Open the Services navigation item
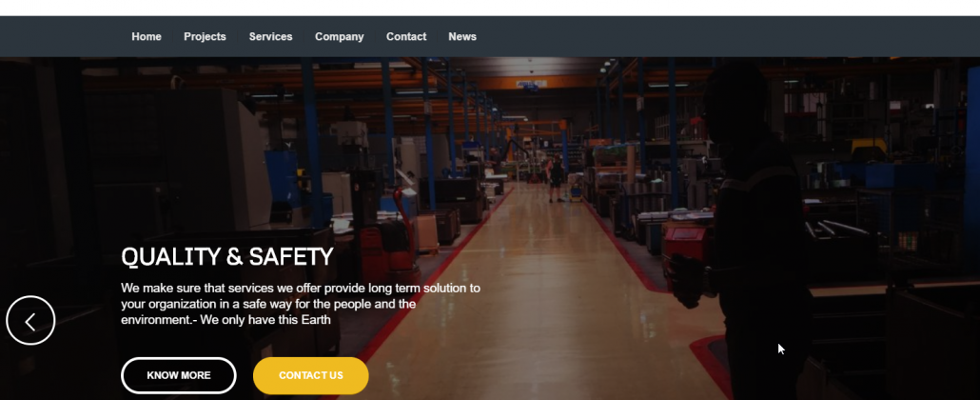 pyautogui.click(x=270, y=37)
